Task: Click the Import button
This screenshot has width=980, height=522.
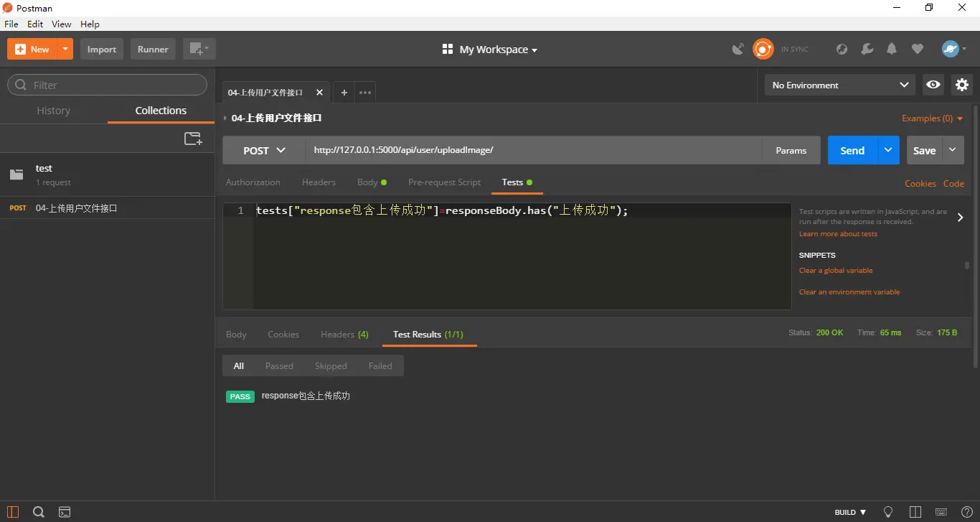Action: coord(102,49)
